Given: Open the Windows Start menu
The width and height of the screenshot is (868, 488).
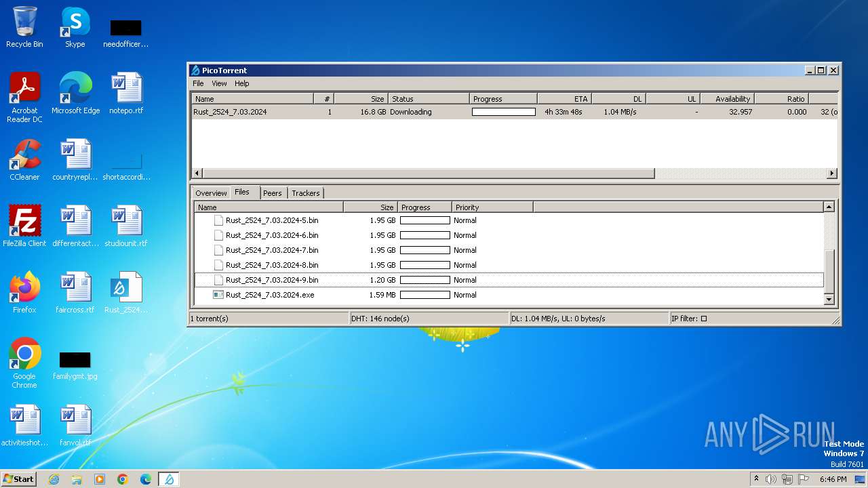Looking at the screenshot, I should (x=18, y=479).
